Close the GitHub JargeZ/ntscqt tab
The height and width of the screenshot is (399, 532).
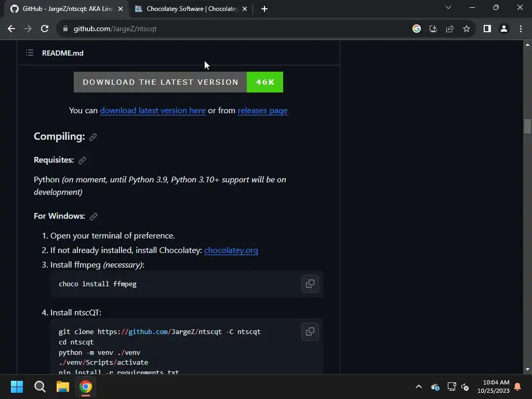(x=121, y=9)
